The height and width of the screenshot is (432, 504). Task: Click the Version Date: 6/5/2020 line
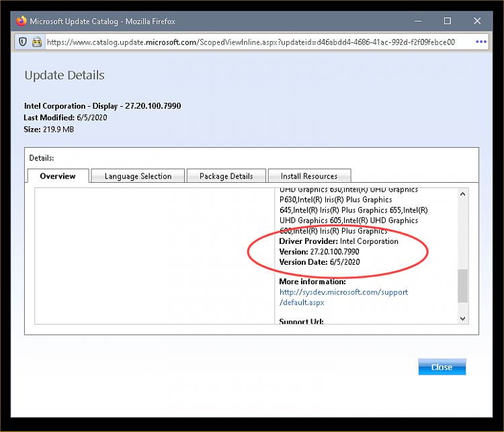tap(319, 262)
